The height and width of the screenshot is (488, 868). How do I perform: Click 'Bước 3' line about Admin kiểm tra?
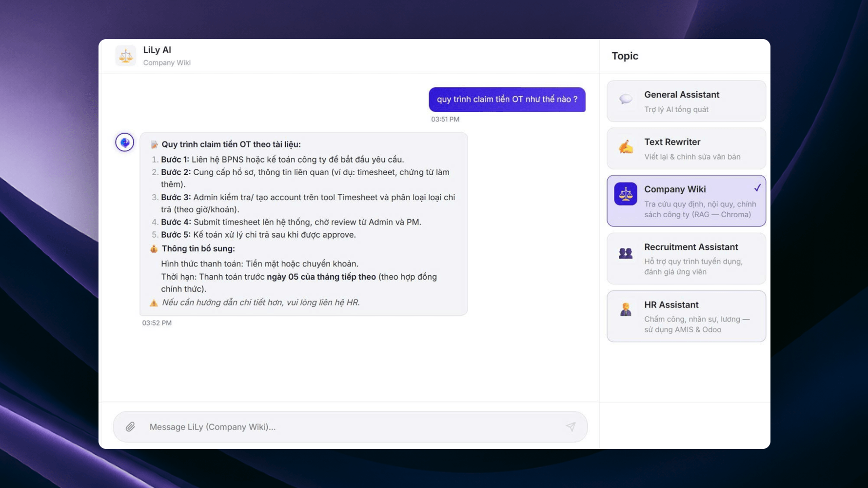[x=308, y=203]
